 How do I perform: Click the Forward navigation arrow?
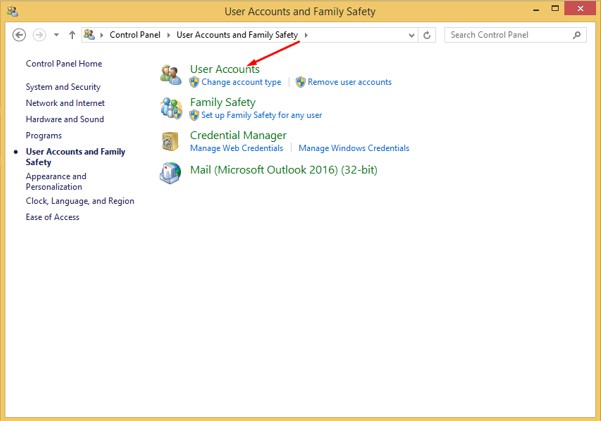coord(39,35)
